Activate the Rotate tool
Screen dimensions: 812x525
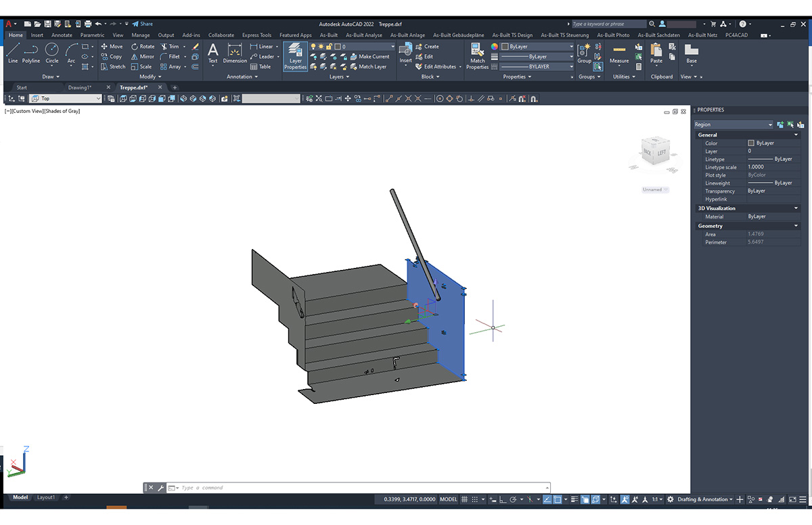point(142,47)
